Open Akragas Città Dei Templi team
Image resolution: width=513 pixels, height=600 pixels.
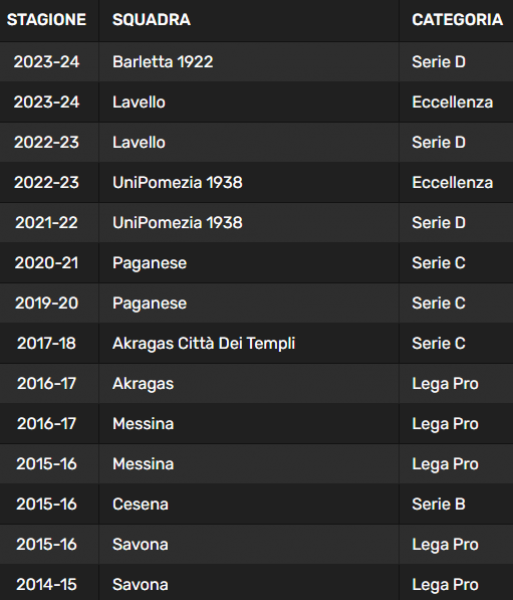coord(204,344)
